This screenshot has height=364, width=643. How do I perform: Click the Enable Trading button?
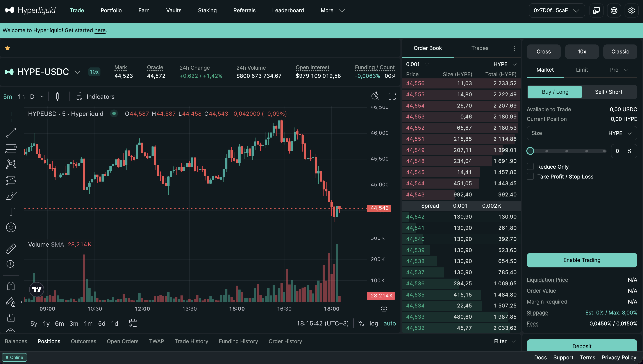click(582, 260)
